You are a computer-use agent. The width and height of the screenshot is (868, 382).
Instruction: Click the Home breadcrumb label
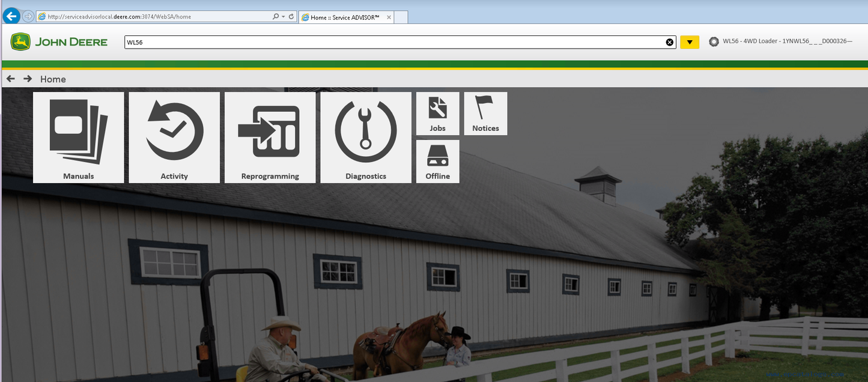click(53, 79)
